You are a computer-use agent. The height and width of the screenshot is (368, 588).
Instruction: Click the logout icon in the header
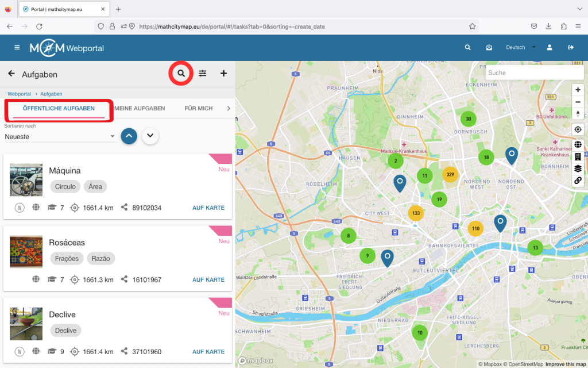(x=570, y=48)
